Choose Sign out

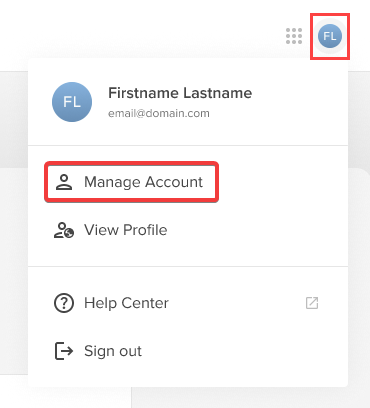coord(188,351)
